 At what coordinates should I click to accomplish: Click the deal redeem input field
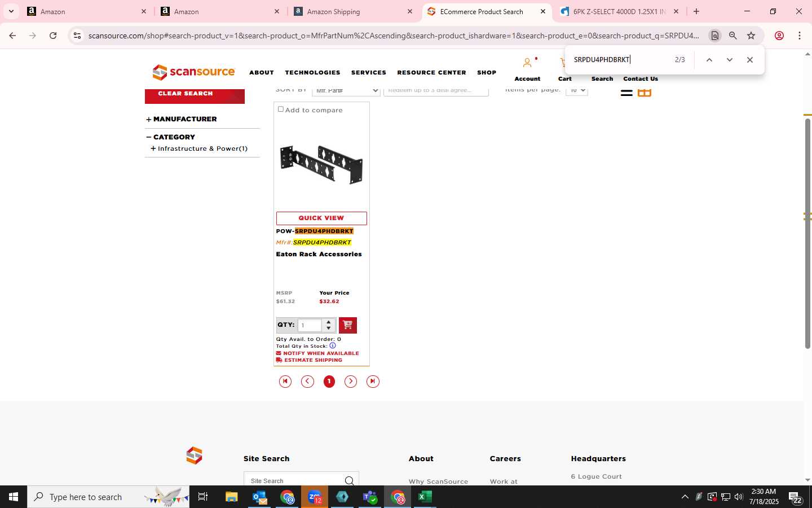(x=436, y=91)
